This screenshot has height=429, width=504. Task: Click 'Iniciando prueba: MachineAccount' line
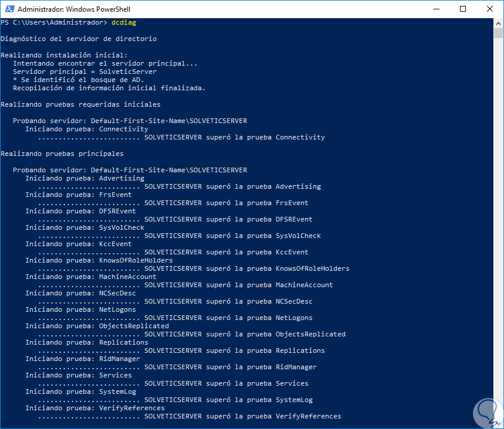(91, 277)
